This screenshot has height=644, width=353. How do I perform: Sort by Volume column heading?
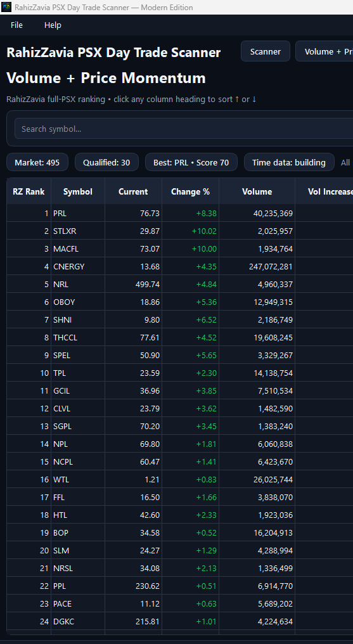(257, 191)
